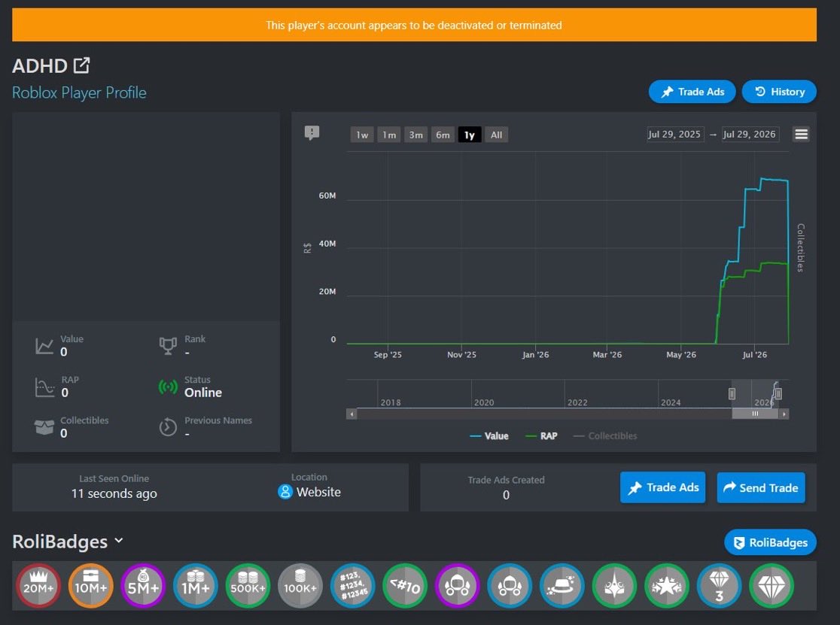Open the History page button
The image size is (840, 625).
[779, 92]
